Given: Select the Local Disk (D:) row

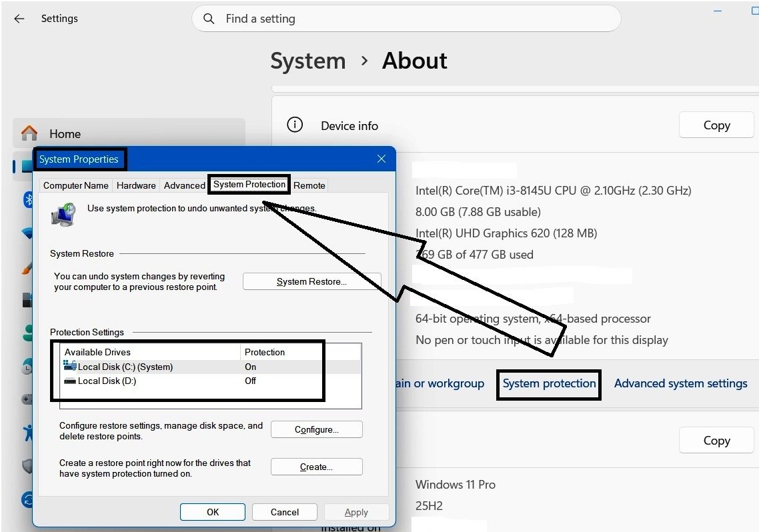Looking at the screenshot, I should click(x=211, y=381).
